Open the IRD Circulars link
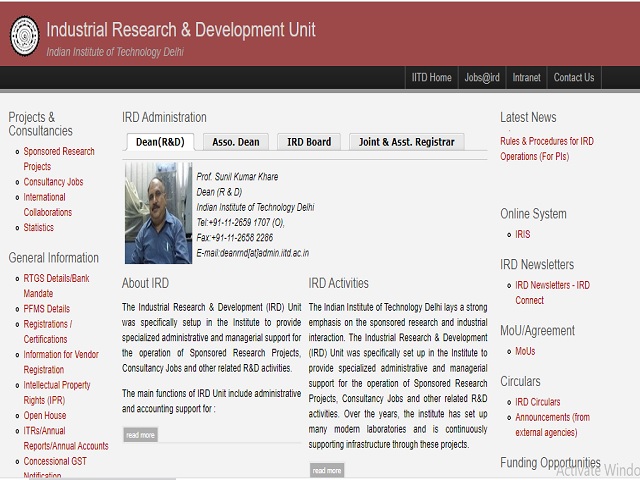The image size is (640, 480). pos(538,402)
